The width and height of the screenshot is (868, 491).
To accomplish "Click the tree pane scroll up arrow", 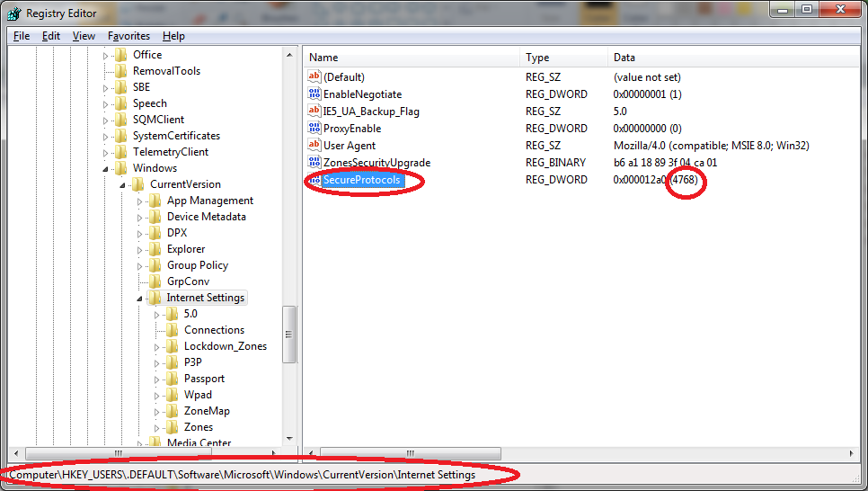I will click(x=289, y=55).
